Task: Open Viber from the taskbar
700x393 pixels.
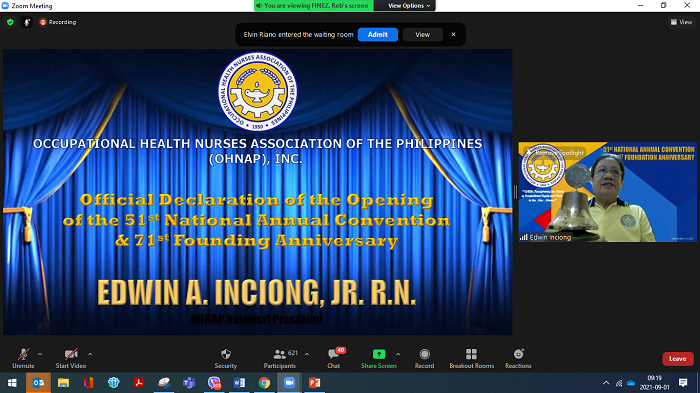Action: [x=214, y=383]
